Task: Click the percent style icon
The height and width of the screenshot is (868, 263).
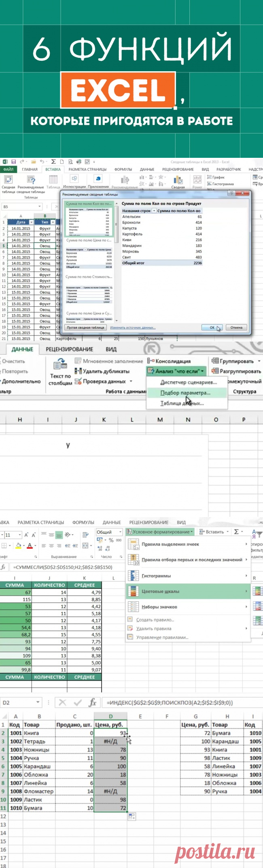Action: click(111, 540)
